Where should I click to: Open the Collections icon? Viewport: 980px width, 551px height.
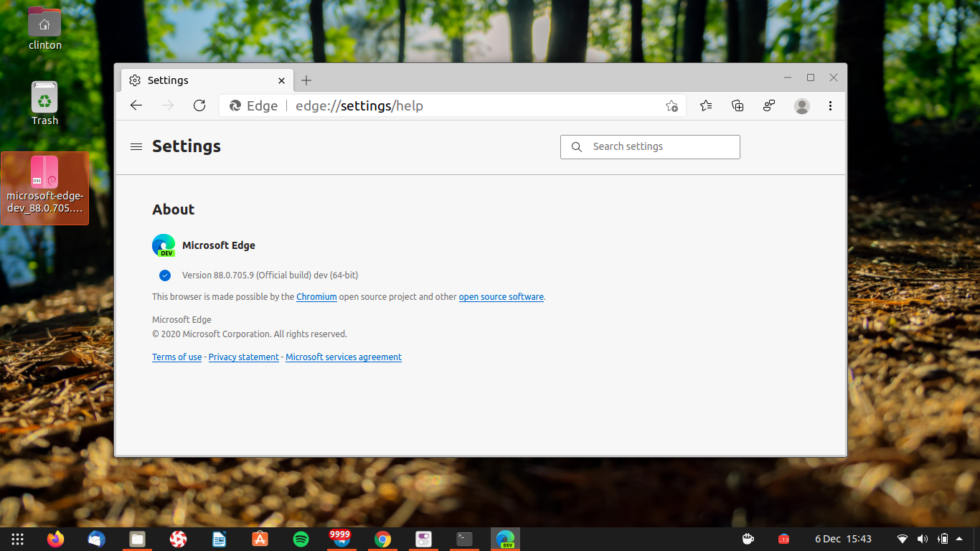[x=738, y=105]
